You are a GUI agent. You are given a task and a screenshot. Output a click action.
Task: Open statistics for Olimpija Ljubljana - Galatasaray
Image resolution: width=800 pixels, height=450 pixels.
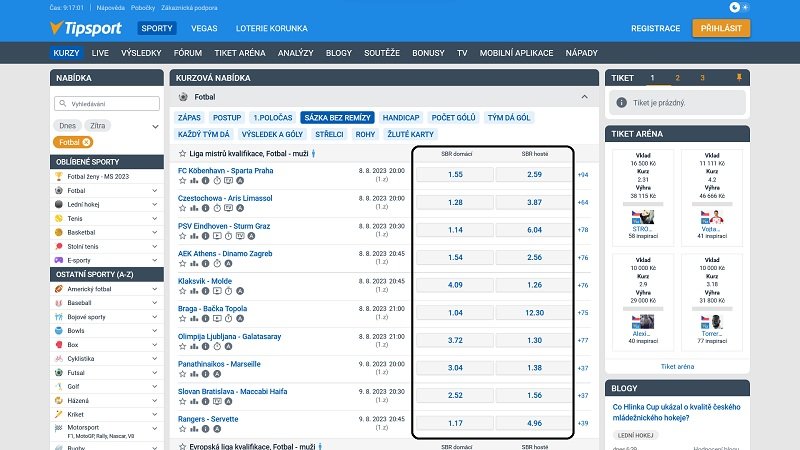[194, 346]
